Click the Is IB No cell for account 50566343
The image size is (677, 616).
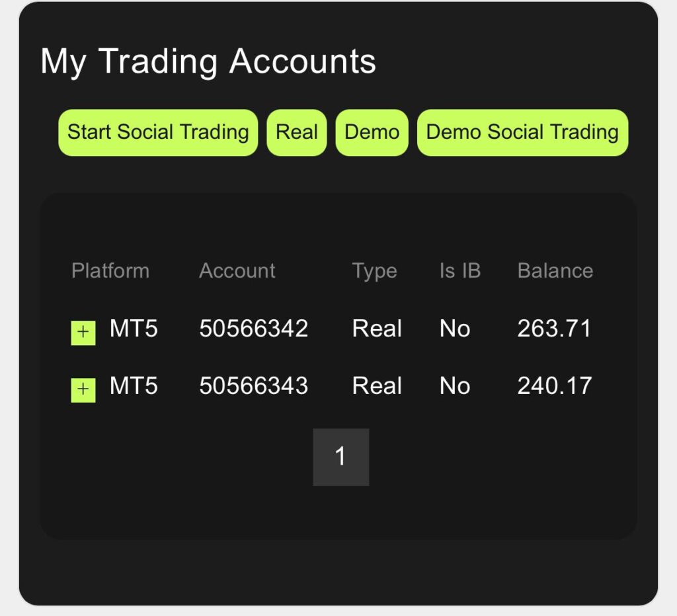coord(455,386)
